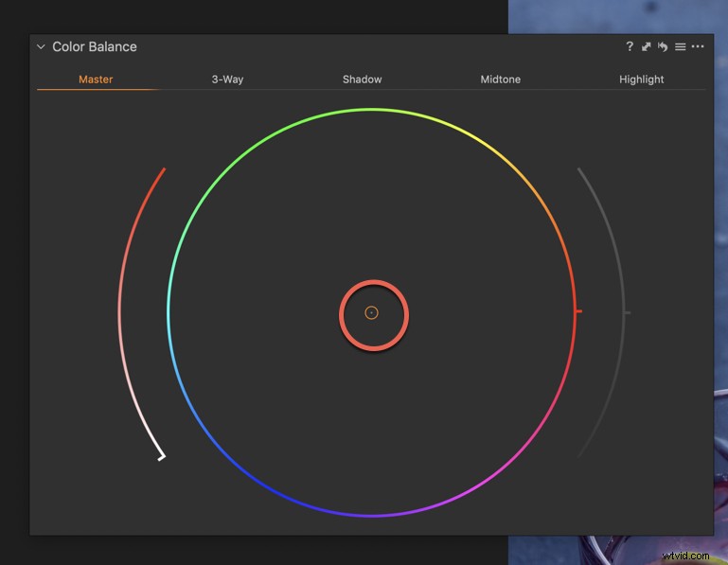Open the presets list hamburger icon
Image resolution: width=728 pixels, height=565 pixels.
pyautogui.click(x=680, y=47)
